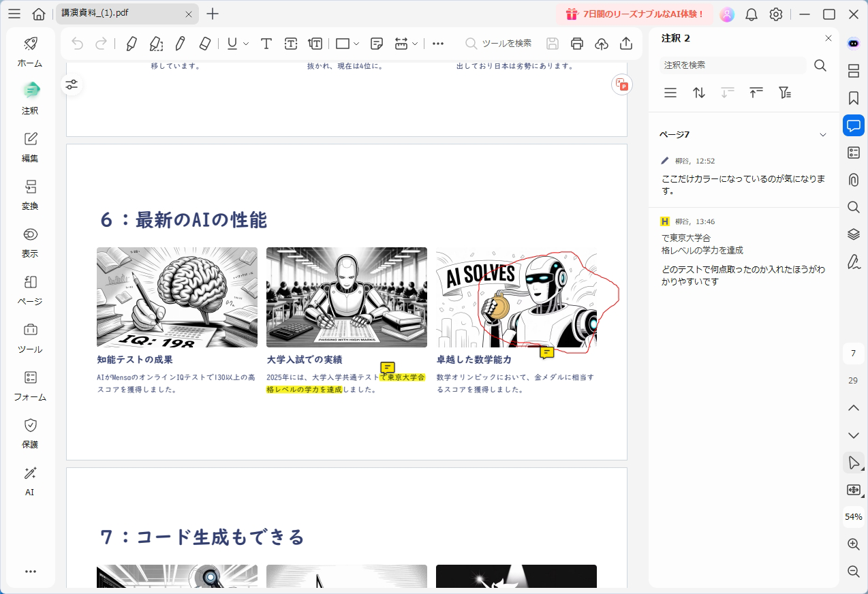Screen dimensions: 868x594
Task: Open the AI tools sidebar
Action: [29, 480]
